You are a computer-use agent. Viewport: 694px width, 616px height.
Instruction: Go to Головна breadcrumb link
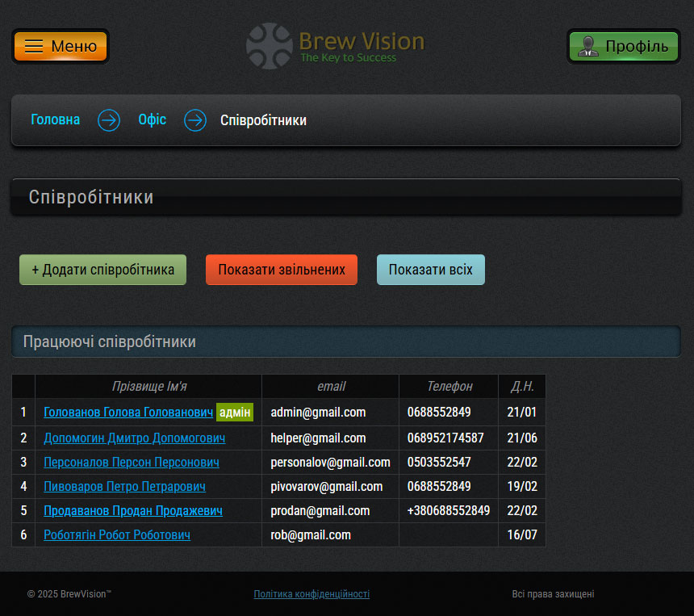click(x=56, y=120)
